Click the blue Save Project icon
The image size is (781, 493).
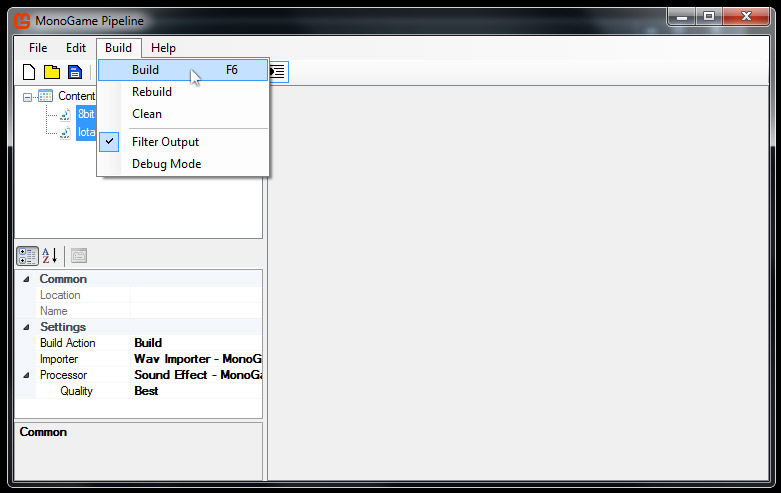click(74, 71)
